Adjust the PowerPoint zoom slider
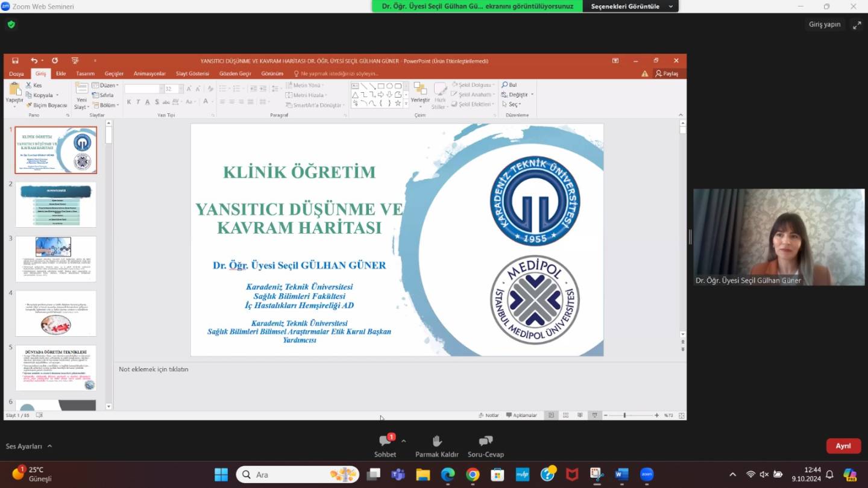Screen dimensions: 868x488 [624, 415]
